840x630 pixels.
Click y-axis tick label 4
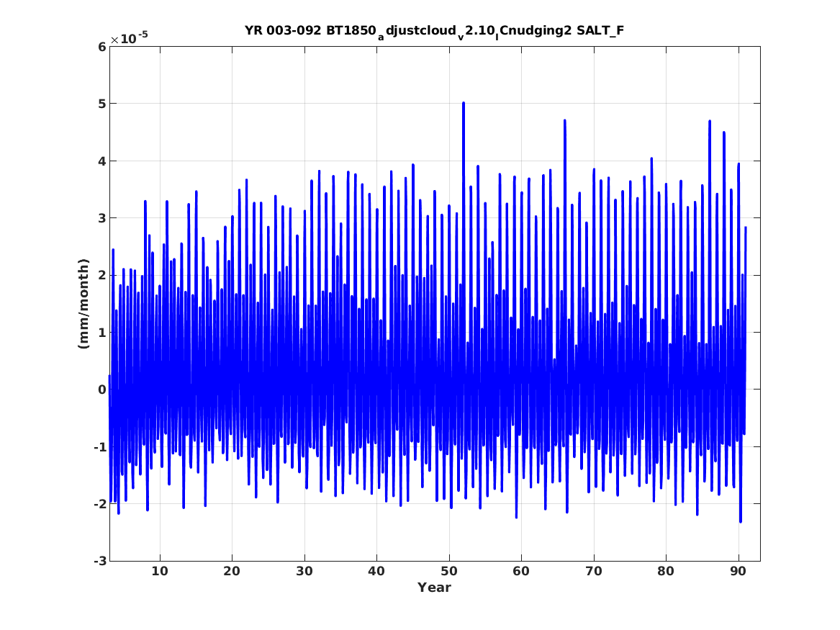click(x=101, y=161)
